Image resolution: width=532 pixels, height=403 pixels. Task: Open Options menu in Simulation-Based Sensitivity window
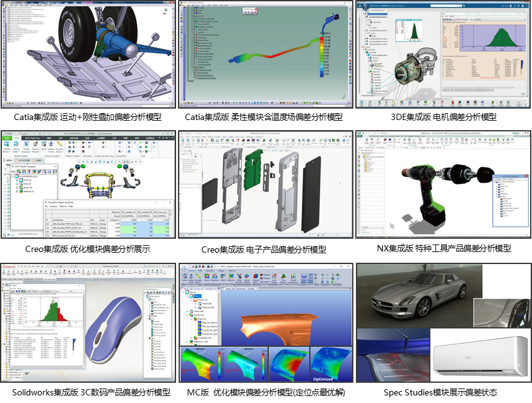coord(62,207)
